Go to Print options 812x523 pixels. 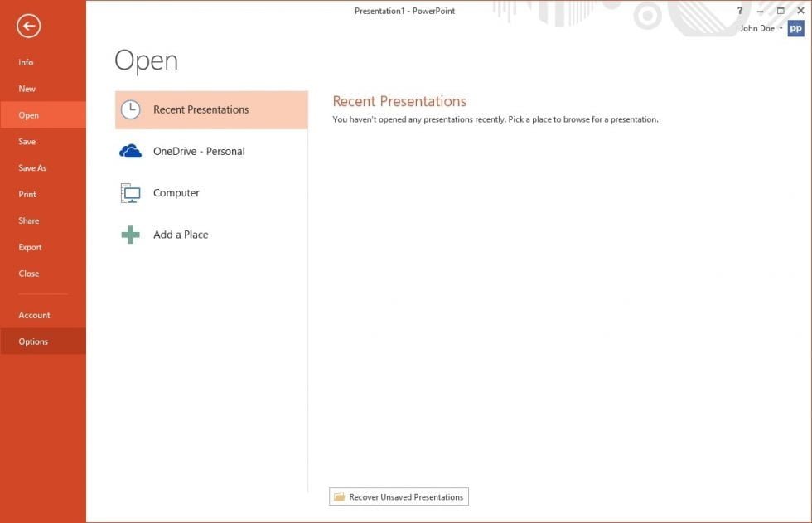pyautogui.click(x=27, y=194)
